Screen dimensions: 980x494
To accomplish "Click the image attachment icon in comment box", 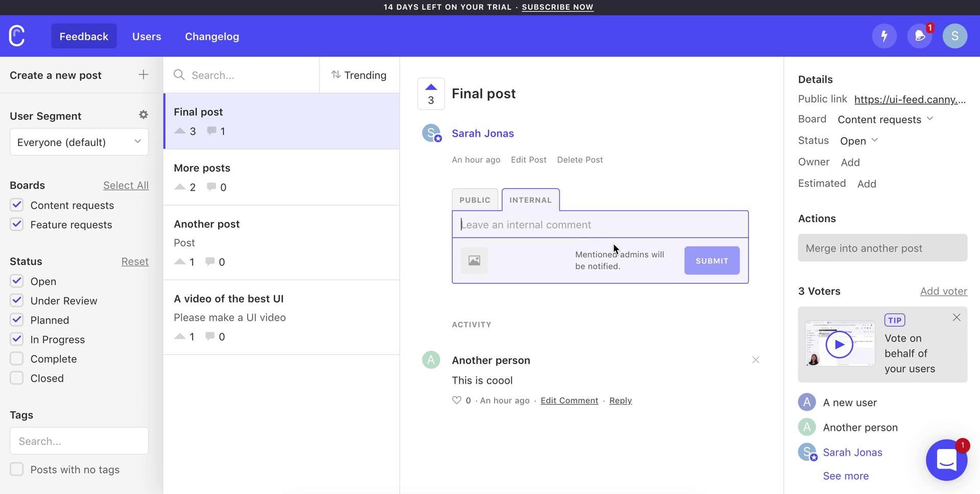I will (474, 260).
